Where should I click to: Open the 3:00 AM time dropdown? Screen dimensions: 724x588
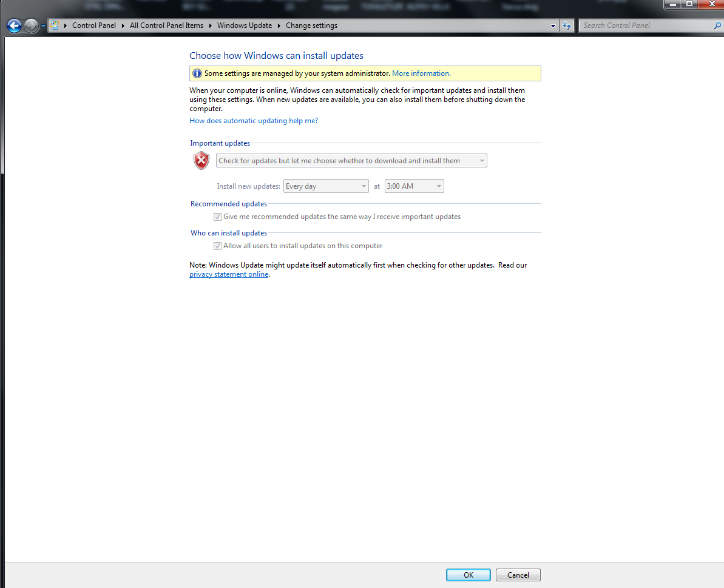tap(414, 186)
